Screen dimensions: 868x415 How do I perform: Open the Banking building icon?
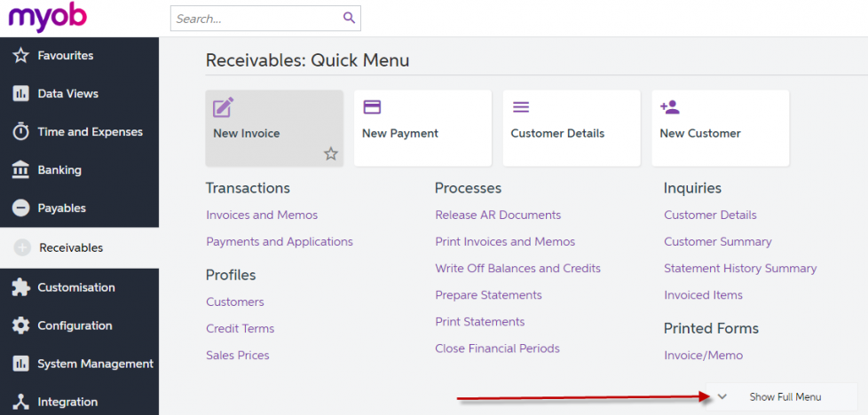tap(20, 170)
